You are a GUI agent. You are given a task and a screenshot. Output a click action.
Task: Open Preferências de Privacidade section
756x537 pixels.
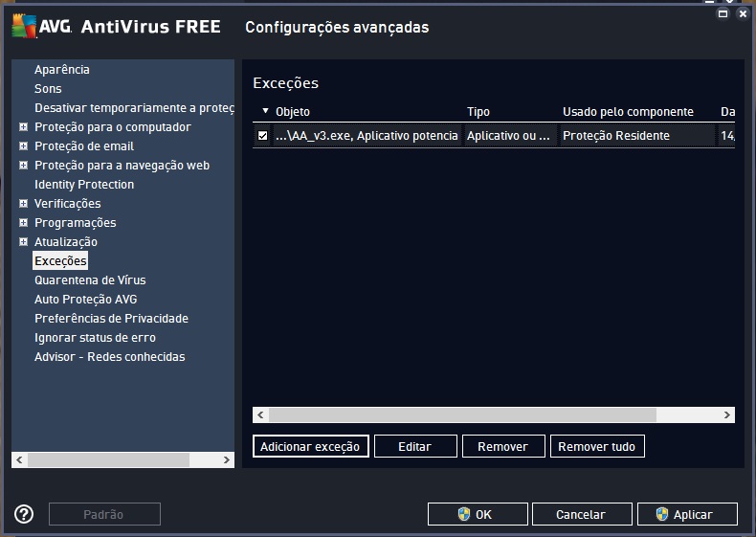111,319
